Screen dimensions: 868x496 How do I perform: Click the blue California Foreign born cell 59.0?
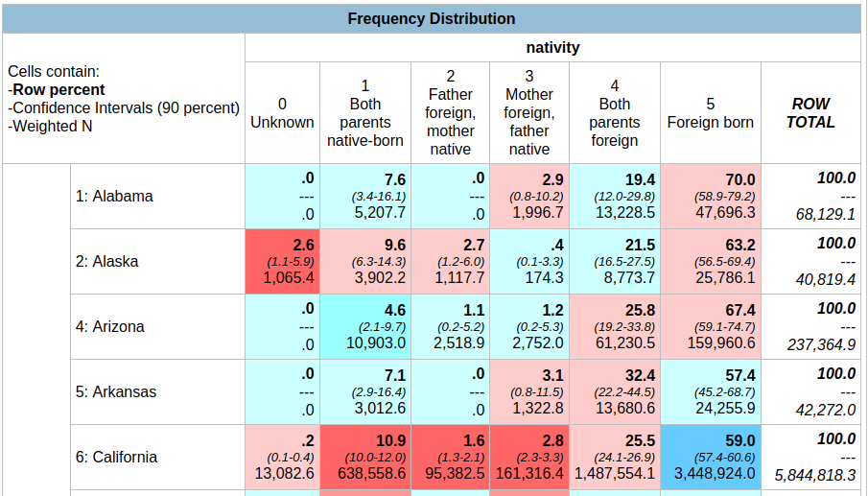(710, 458)
